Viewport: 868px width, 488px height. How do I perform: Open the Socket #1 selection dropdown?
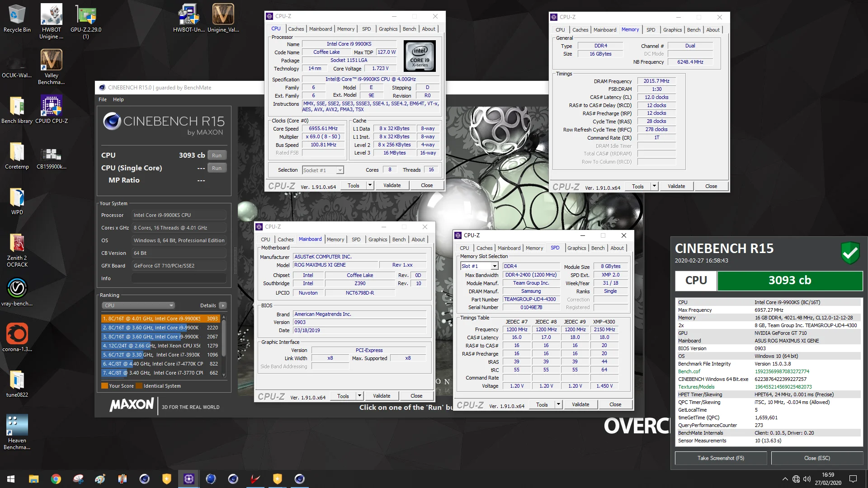(x=323, y=170)
